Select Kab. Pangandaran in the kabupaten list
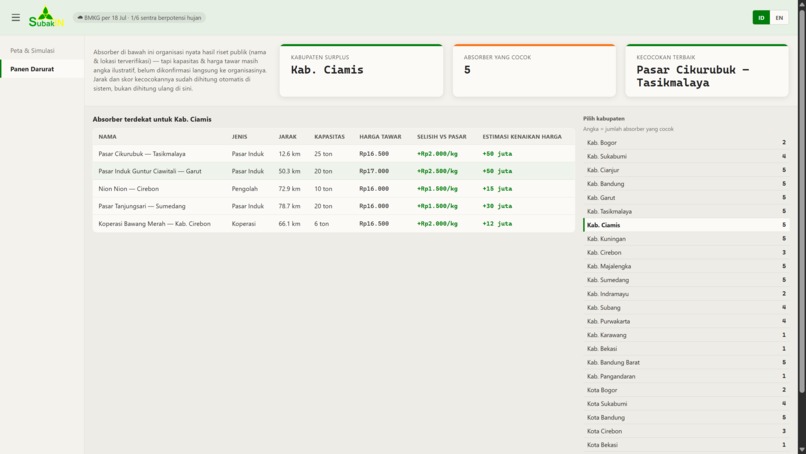 (686, 376)
